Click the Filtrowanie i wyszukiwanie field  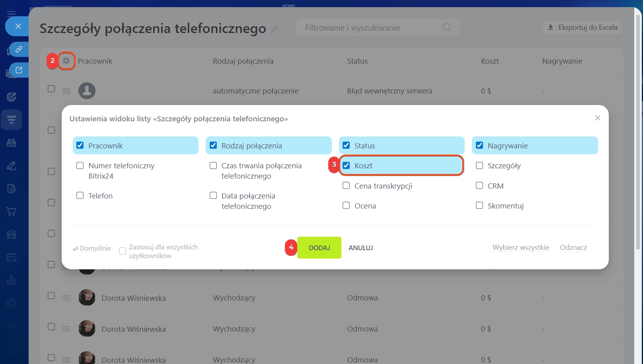[370, 28]
